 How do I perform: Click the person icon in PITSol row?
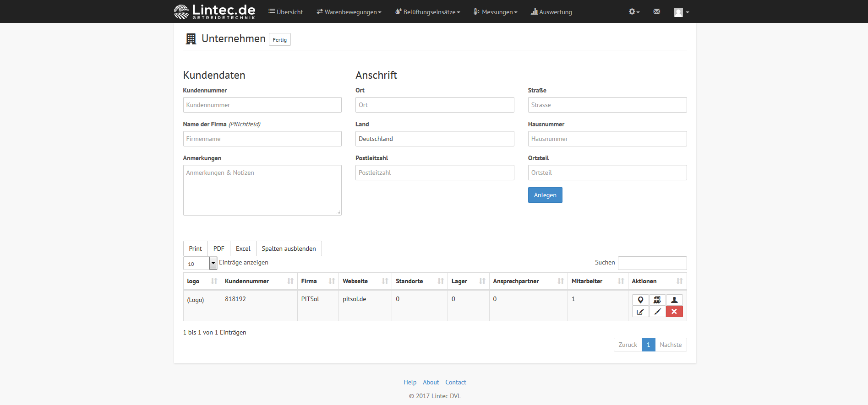pos(674,300)
